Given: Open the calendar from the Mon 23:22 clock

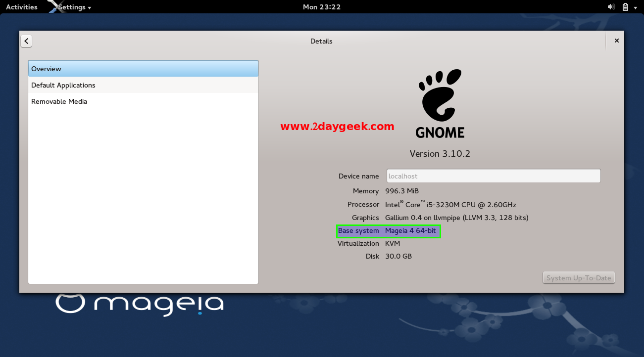Looking at the screenshot, I should [x=321, y=7].
